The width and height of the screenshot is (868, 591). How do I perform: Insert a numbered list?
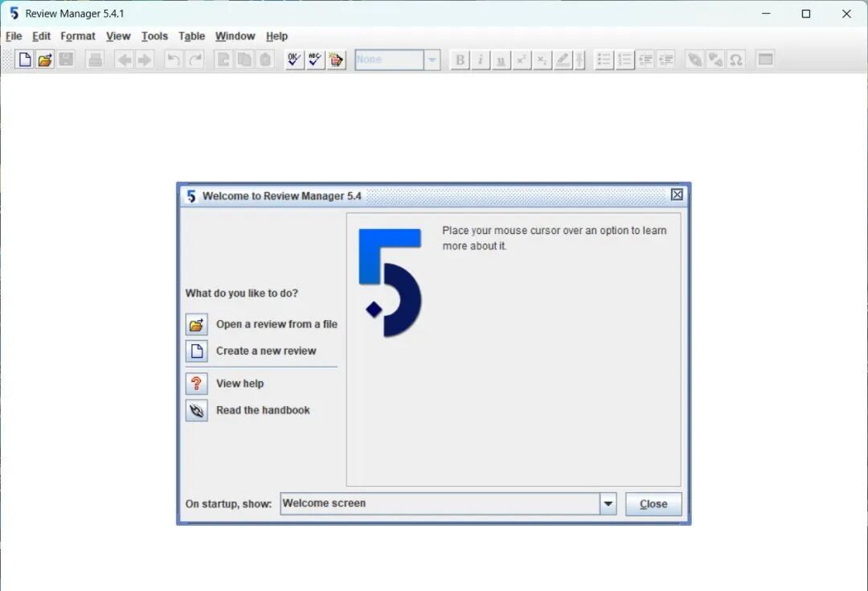tap(625, 60)
